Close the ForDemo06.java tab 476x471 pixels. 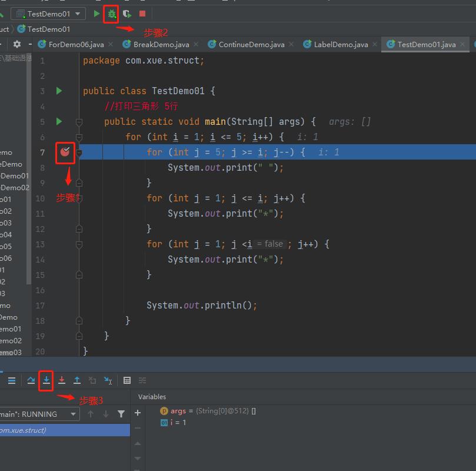(111, 44)
